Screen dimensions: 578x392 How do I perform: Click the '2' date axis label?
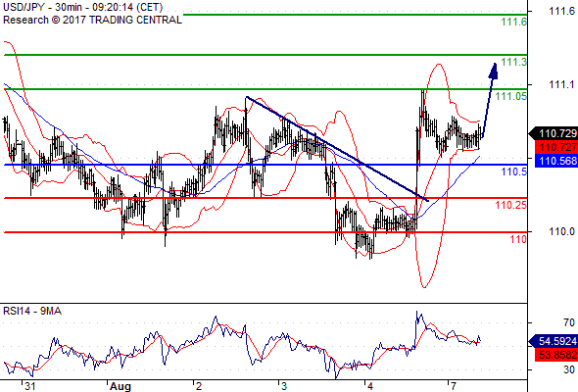click(199, 386)
